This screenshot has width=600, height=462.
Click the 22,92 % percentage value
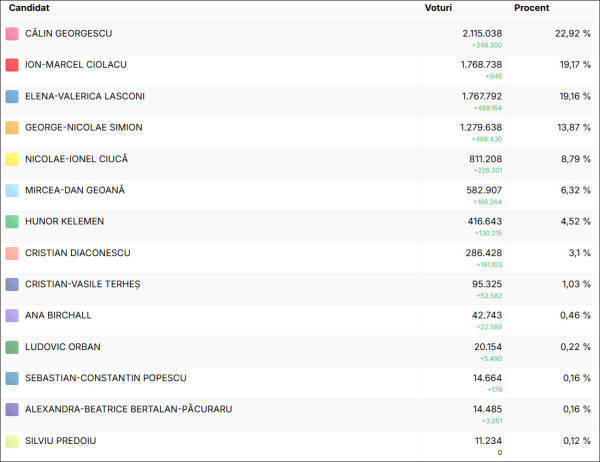[x=573, y=34]
